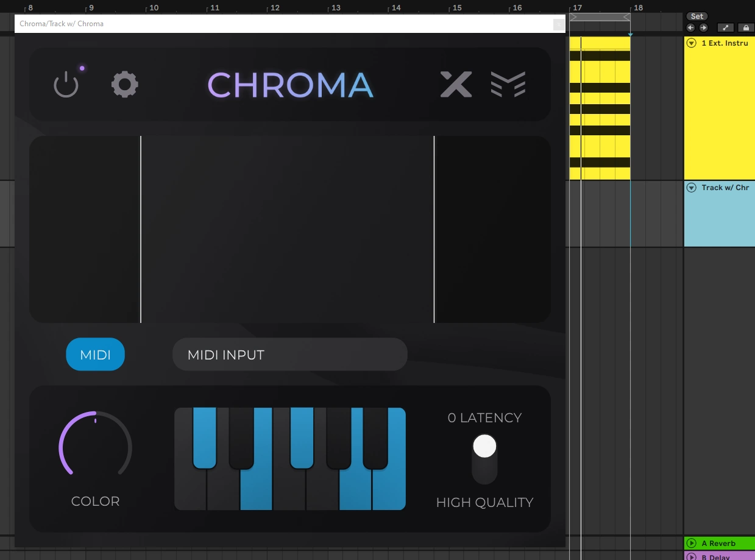Fold the 1 Ext. Instru track
755x560 pixels.
pyautogui.click(x=692, y=43)
